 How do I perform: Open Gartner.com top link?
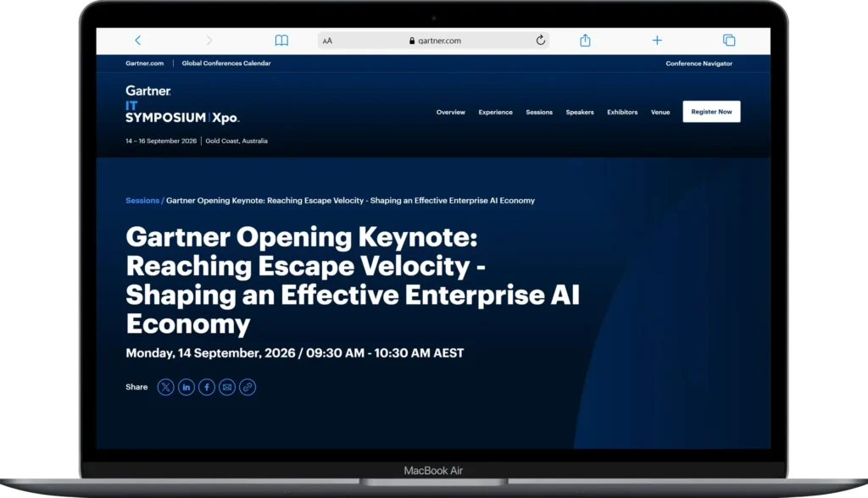click(x=144, y=63)
